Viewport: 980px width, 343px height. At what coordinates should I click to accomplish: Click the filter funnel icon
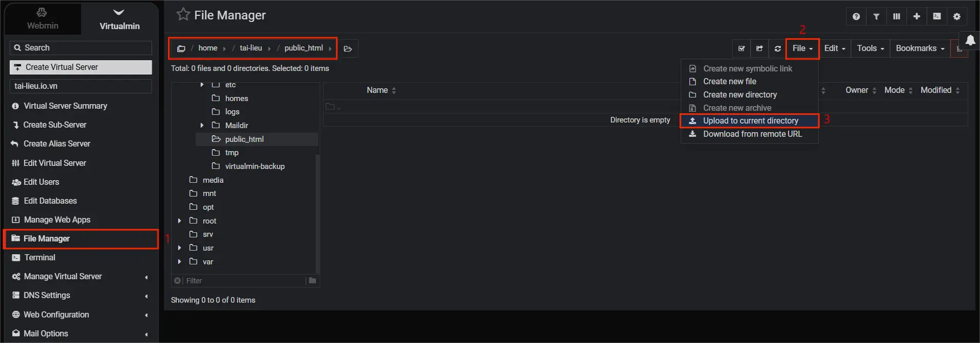point(876,16)
